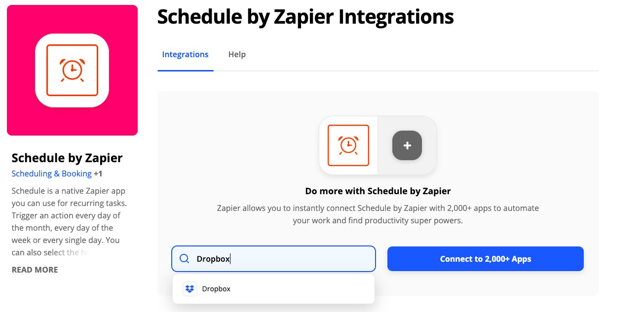Click the +1 next to Scheduling & Booking
Viewport: 644px width, 312px height.
tap(97, 173)
